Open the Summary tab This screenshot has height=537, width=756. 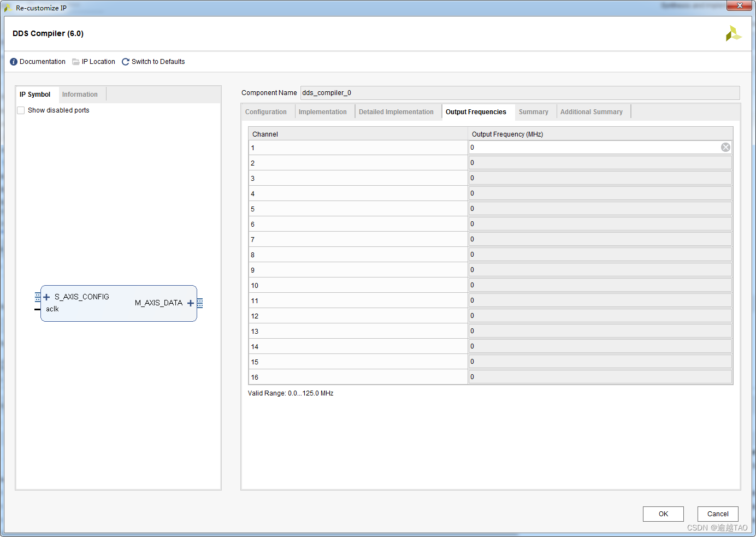pos(534,112)
